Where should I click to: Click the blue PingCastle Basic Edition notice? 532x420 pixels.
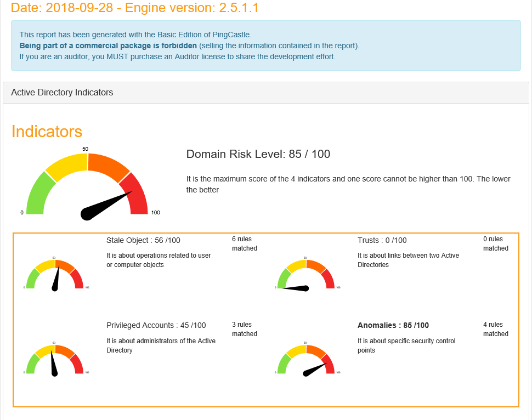[265, 46]
